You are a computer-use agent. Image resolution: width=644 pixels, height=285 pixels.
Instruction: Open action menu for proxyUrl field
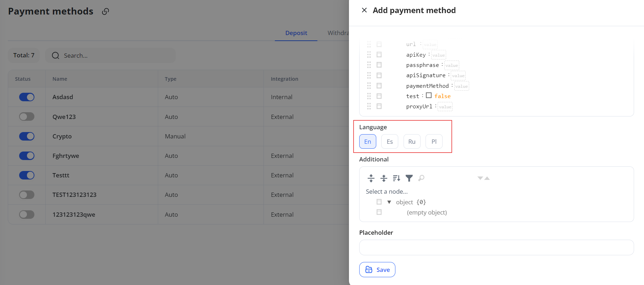point(379,106)
